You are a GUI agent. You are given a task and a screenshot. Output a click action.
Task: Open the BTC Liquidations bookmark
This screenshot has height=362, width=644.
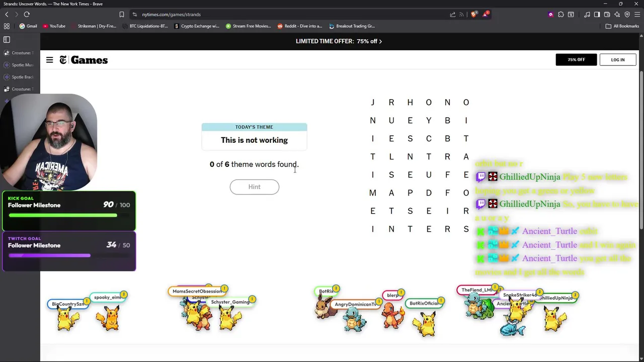(145, 26)
